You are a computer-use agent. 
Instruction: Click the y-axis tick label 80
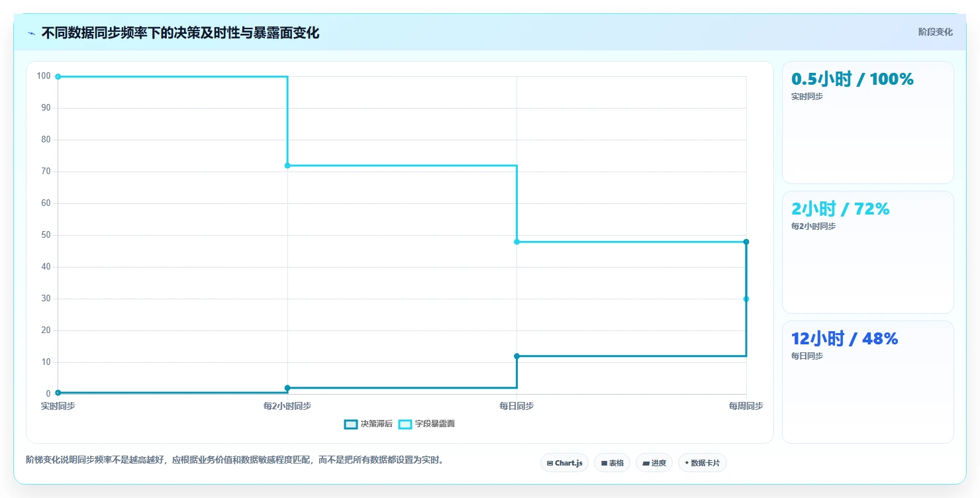click(x=46, y=140)
